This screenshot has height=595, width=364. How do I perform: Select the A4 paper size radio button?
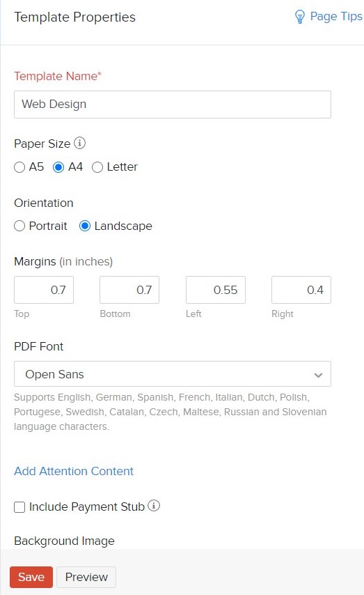(58, 167)
